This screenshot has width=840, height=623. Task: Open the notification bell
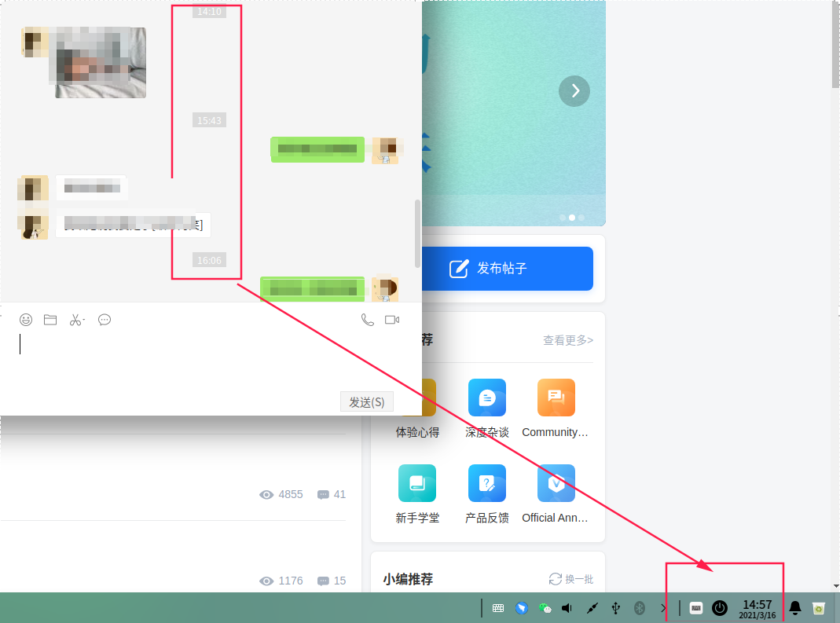pyautogui.click(x=795, y=608)
